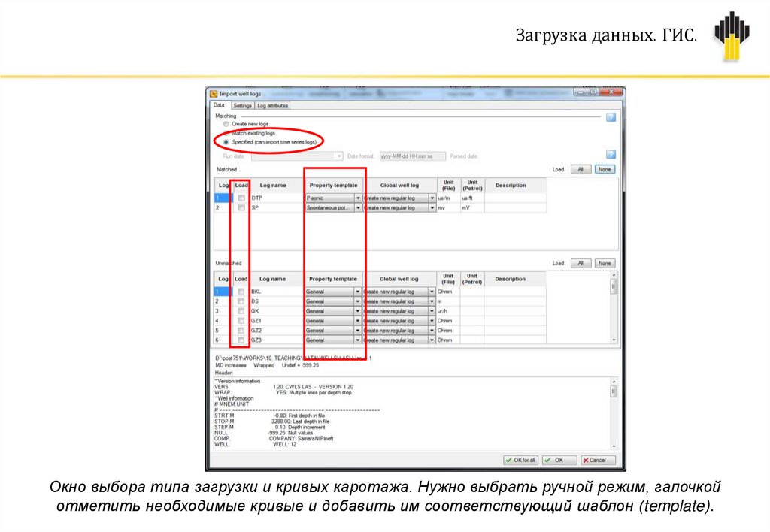Tick the Load checkbox for DTP
Image resolution: width=770 pixels, height=532 pixels.
click(241, 198)
